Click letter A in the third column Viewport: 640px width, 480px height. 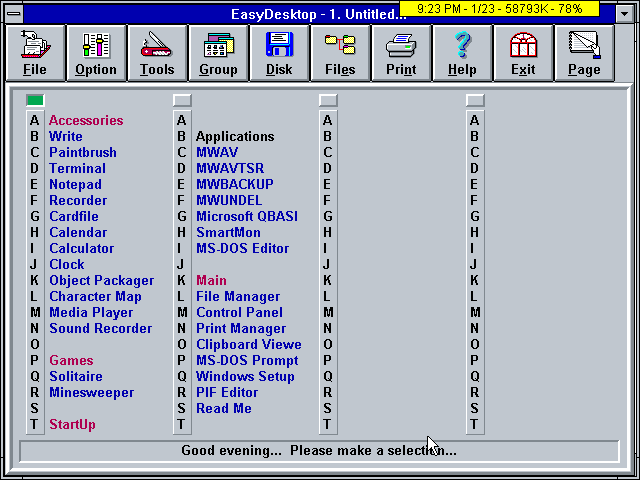[x=328, y=120]
